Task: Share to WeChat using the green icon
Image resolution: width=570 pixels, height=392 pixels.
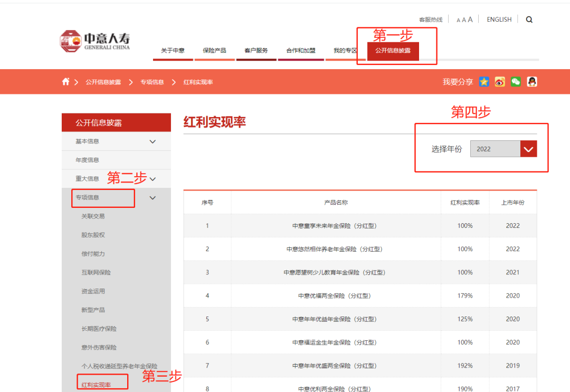Action: coord(516,82)
